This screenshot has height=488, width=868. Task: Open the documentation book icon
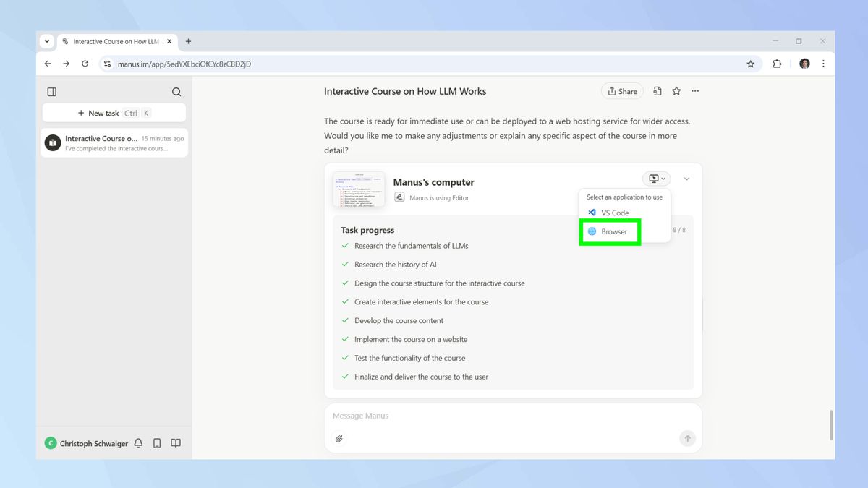(x=176, y=442)
